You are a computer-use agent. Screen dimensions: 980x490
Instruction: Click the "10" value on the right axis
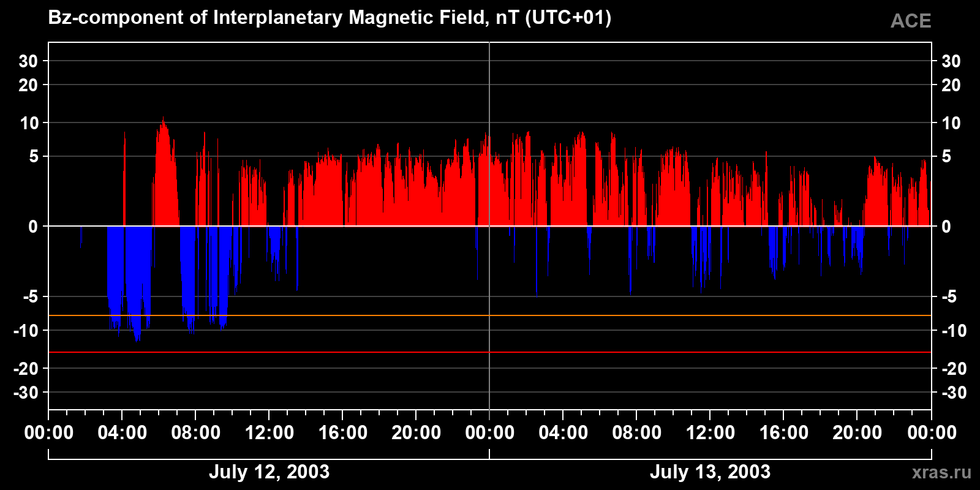pyautogui.click(x=951, y=123)
